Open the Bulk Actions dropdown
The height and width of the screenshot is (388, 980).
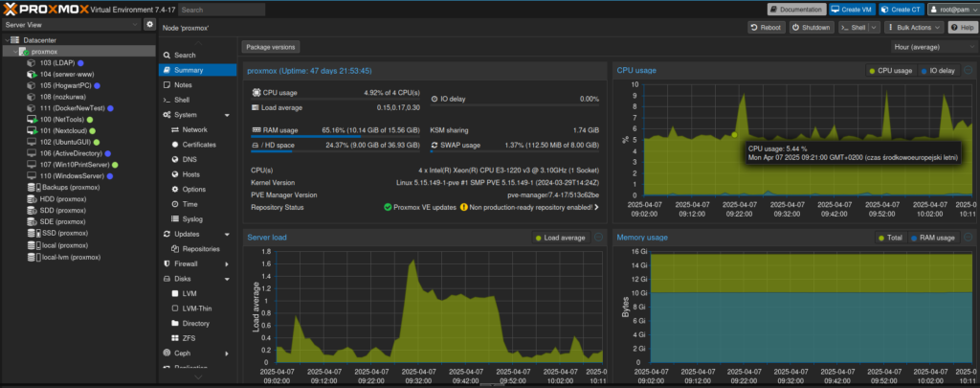914,28
